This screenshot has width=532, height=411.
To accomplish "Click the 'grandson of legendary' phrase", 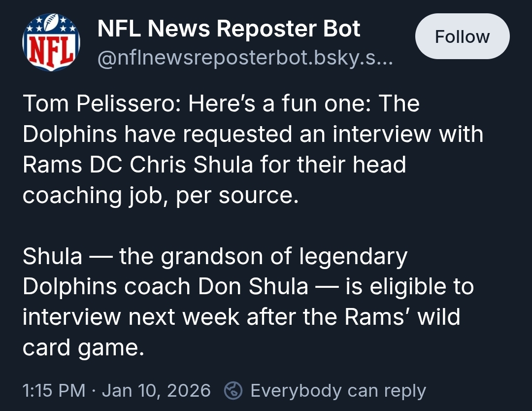I will pos(284,256).
